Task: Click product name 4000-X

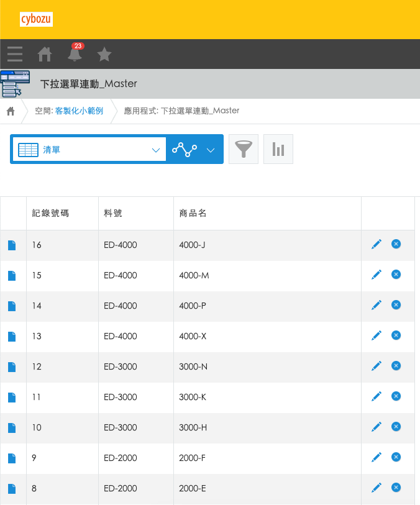Action: tap(193, 337)
